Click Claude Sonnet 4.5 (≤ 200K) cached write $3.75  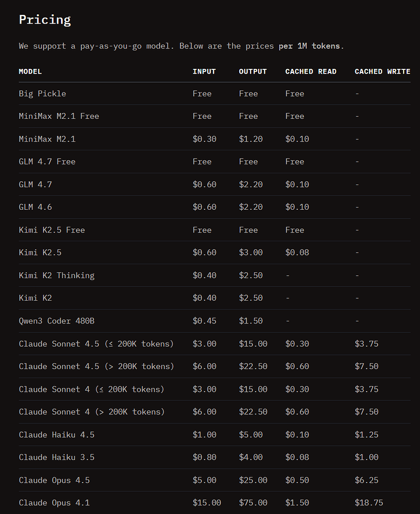pyautogui.click(x=366, y=344)
